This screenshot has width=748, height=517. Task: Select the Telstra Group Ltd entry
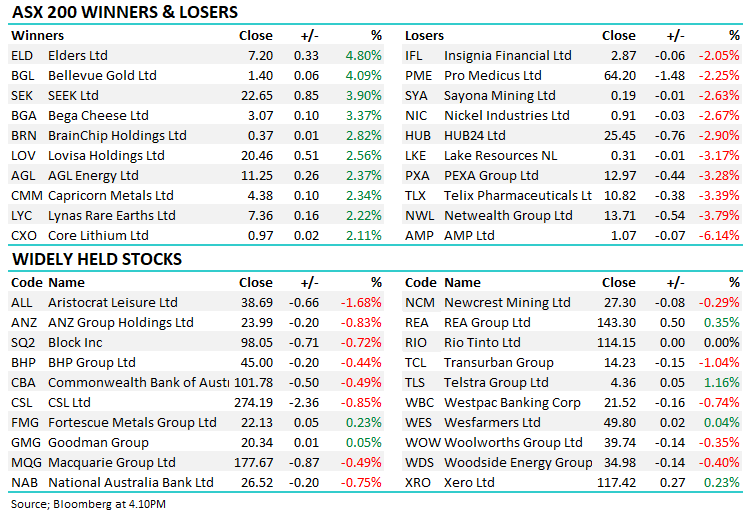[496, 383]
